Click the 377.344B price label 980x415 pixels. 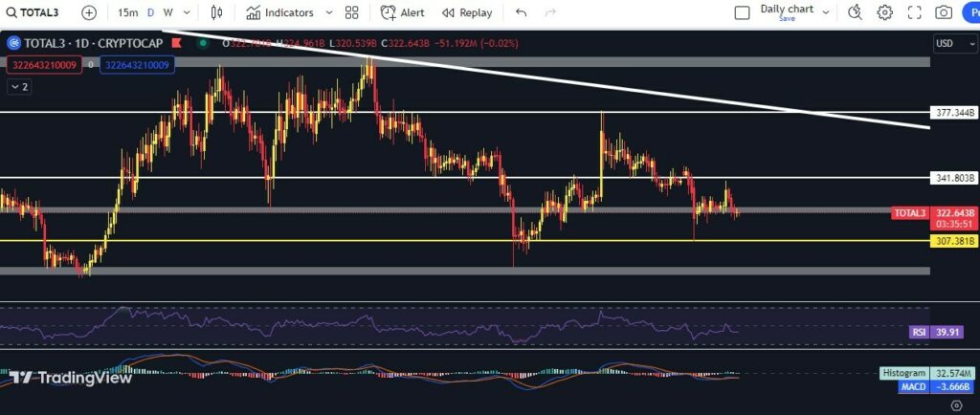[954, 113]
